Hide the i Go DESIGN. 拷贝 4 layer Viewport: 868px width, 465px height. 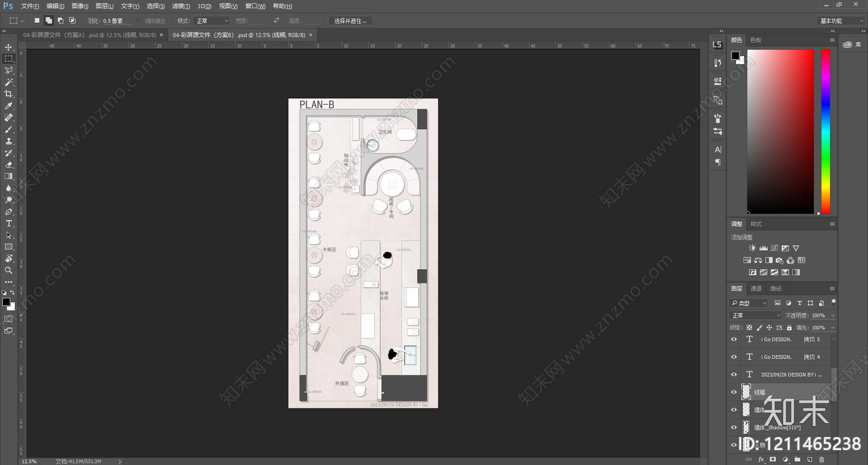(x=734, y=357)
